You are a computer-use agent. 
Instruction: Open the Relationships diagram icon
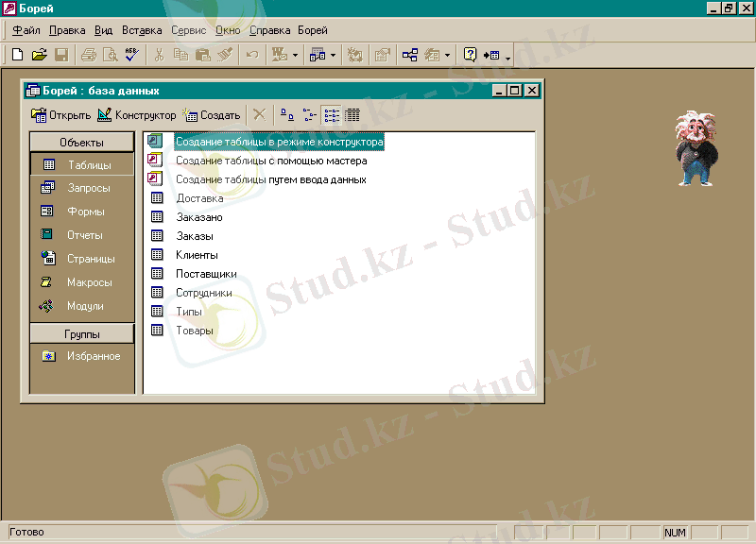click(410, 56)
